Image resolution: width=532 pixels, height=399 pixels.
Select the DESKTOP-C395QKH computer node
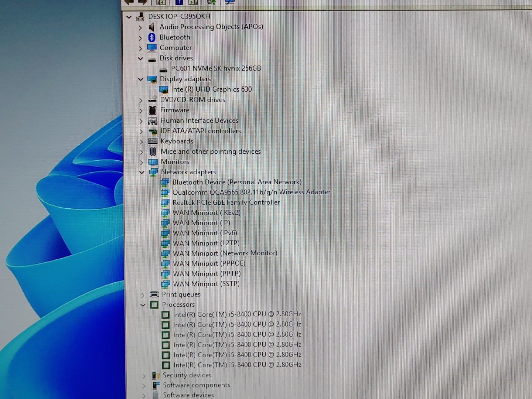coord(179,16)
